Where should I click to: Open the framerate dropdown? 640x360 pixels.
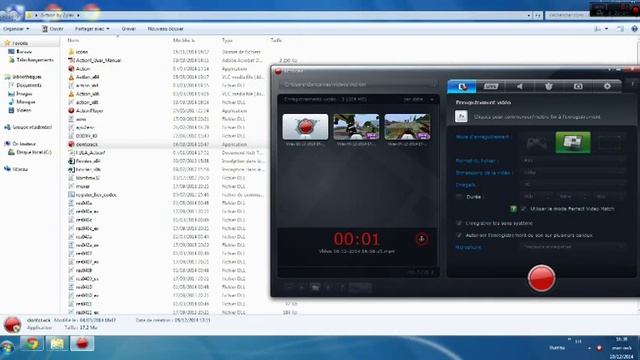click(573, 184)
